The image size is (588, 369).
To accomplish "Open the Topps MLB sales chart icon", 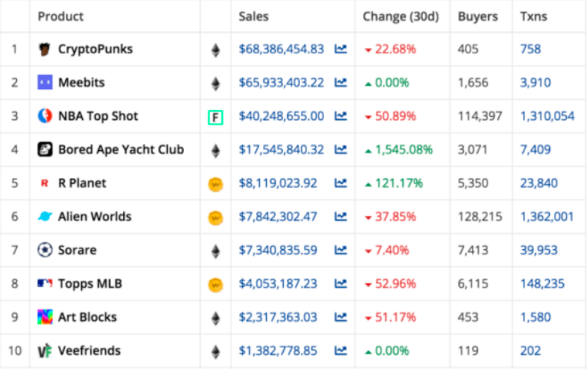I will (340, 283).
